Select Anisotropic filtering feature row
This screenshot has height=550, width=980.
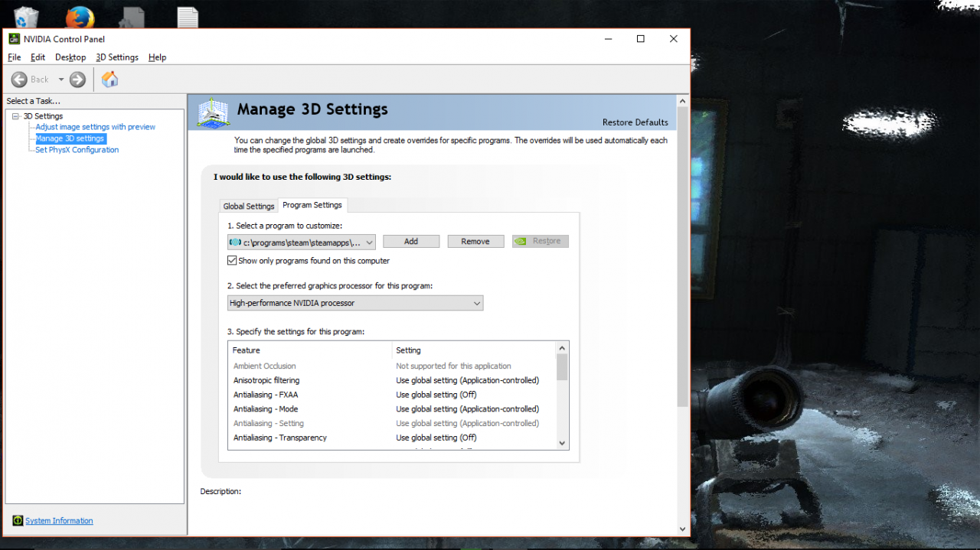266,380
